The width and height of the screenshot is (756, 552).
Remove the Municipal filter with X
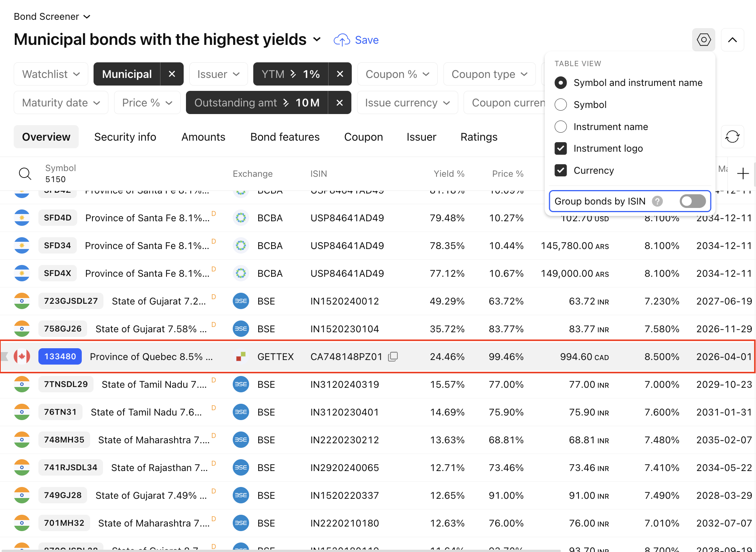coord(172,74)
